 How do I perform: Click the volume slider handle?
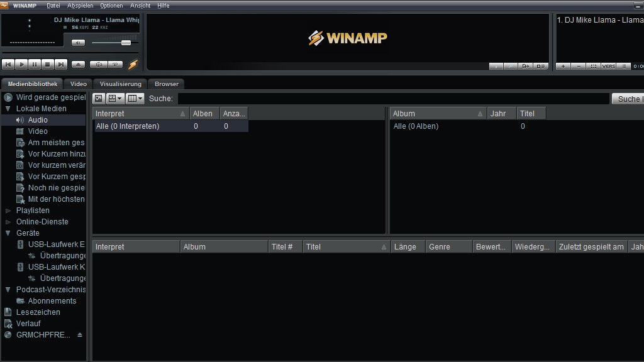click(x=126, y=43)
